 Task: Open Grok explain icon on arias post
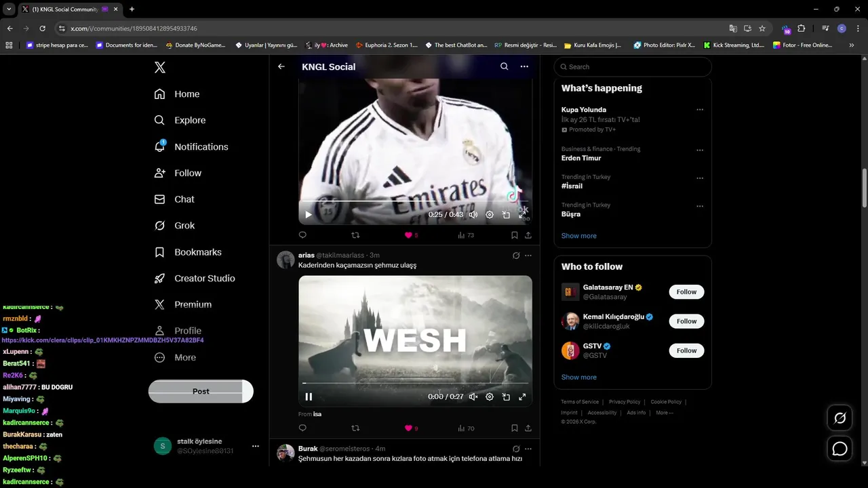point(516,256)
